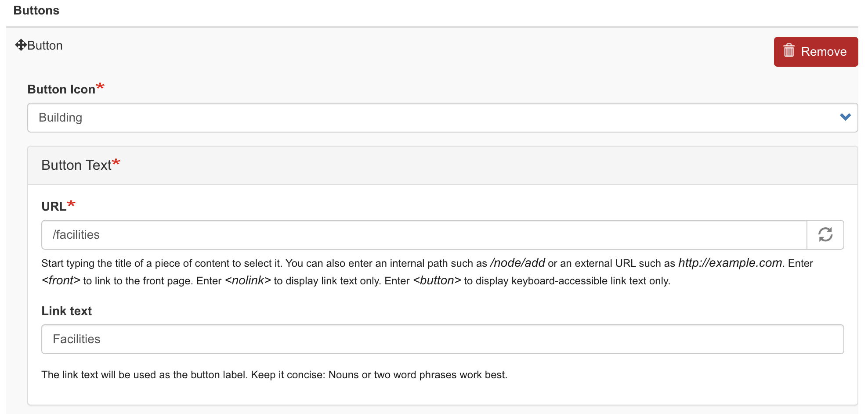Select the red asterisk next to URL
The width and height of the screenshot is (868, 416).
coord(72,203)
